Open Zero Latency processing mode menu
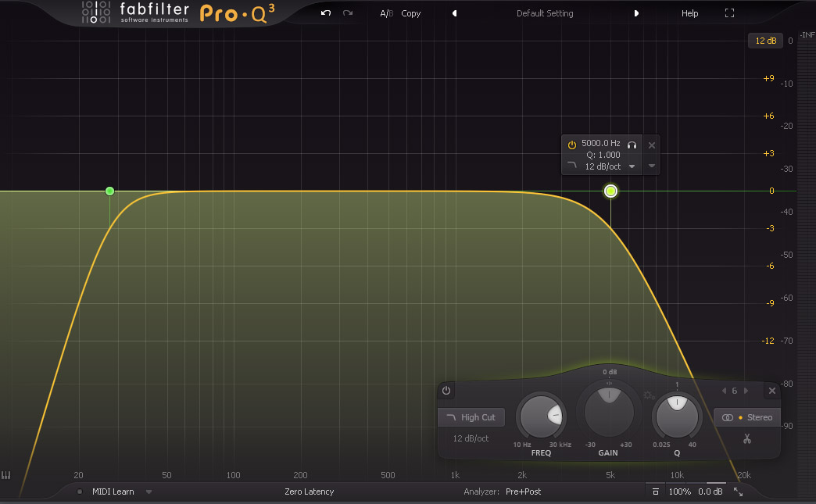Viewport: 816px width, 504px height. pyautogui.click(x=309, y=491)
